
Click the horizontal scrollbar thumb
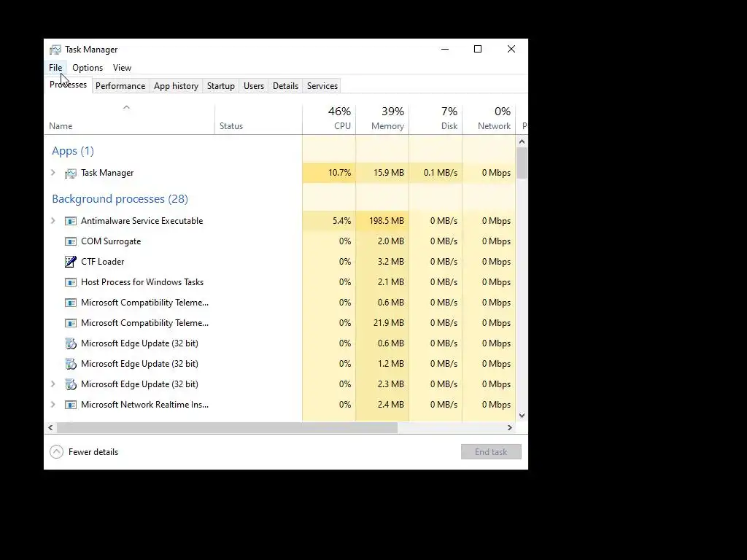pos(228,427)
